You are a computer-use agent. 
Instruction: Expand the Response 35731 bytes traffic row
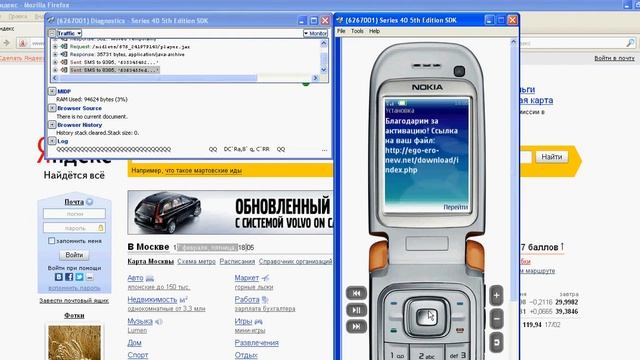coord(55,54)
